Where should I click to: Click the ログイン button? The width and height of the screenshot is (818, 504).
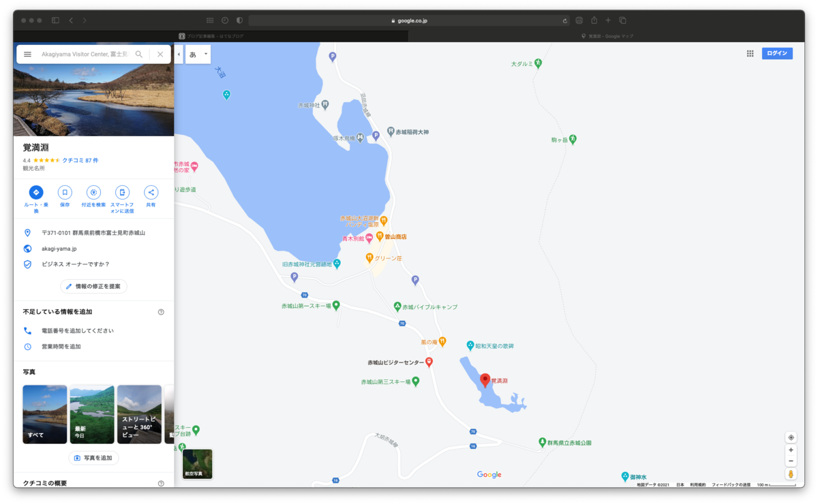point(777,53)
